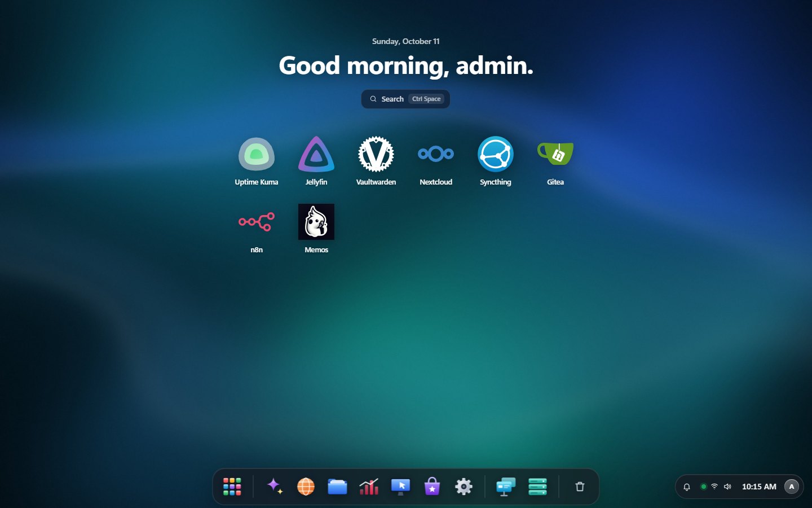Open the Gitea app icon

[x=555, y=154]
